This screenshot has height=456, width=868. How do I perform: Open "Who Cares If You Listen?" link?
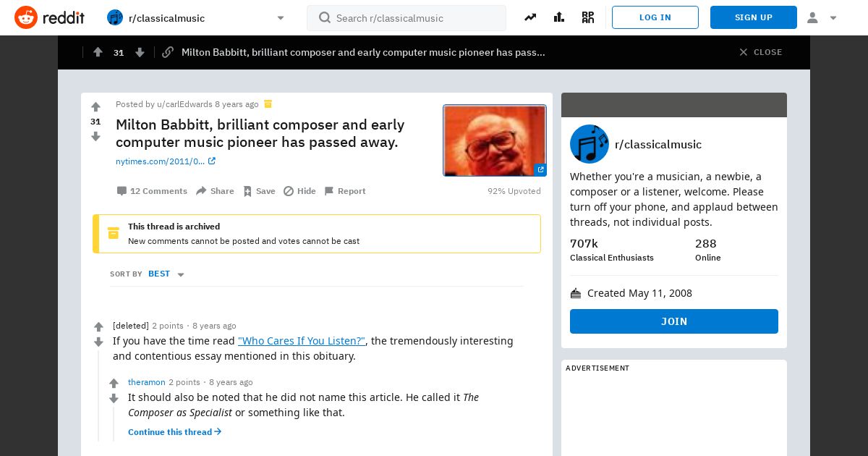[x=302, y=341]
